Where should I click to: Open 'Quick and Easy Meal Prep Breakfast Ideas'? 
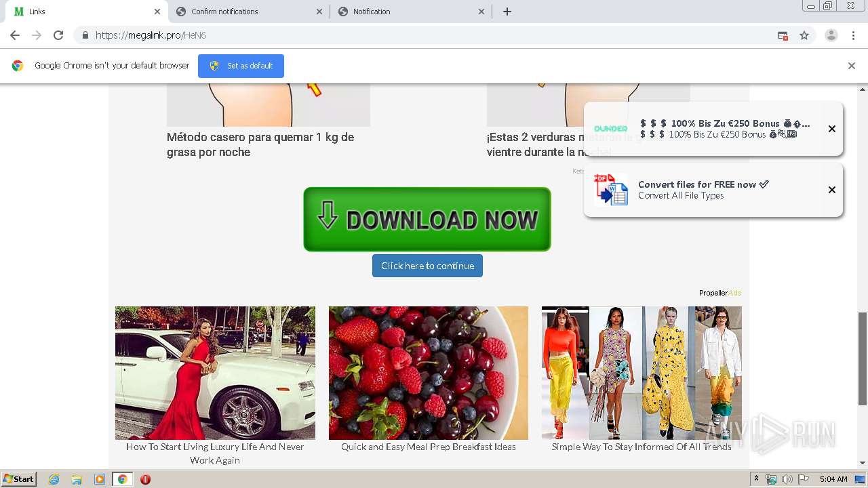coord(429,447)
